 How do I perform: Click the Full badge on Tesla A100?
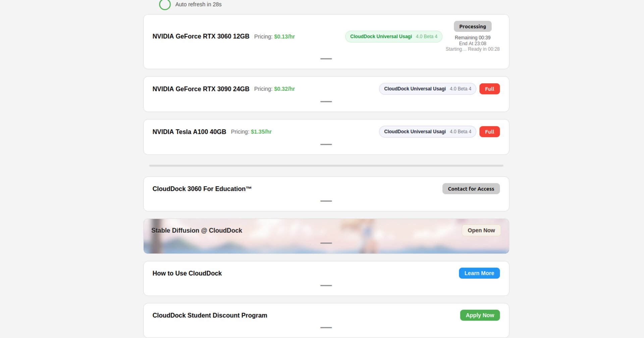(489, 132)
